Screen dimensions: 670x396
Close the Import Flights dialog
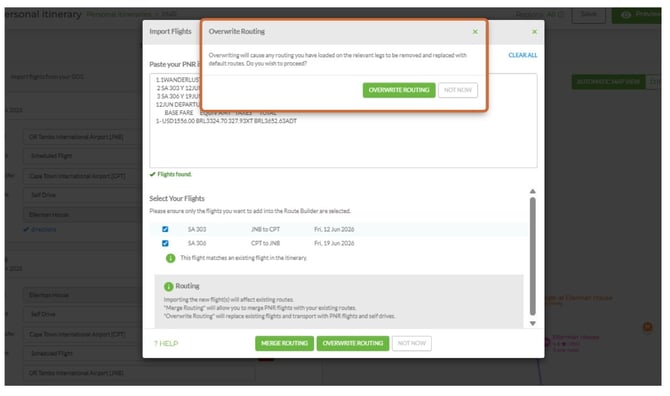pos(534,32)
